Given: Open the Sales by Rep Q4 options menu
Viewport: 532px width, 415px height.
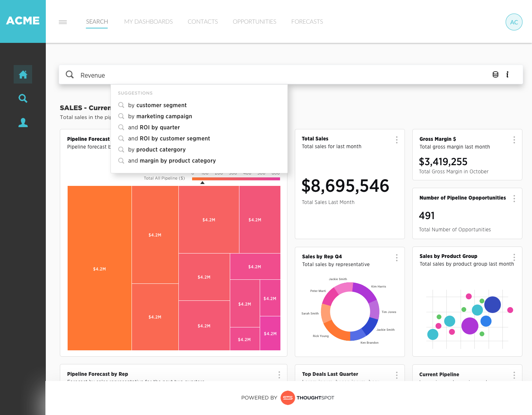Looking at the screenshot, I should coord(397,258).
